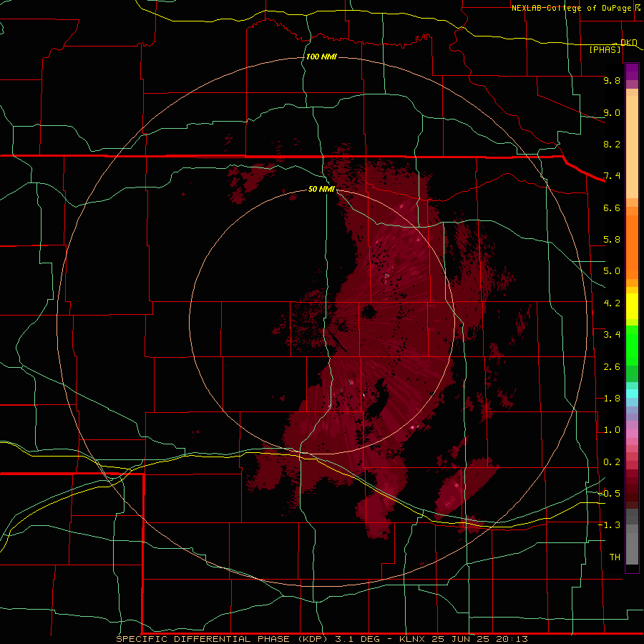This screenshot has height=644, width=644.
Task: Click the 9.0 value on the color scale
Action: pos(612,112)
